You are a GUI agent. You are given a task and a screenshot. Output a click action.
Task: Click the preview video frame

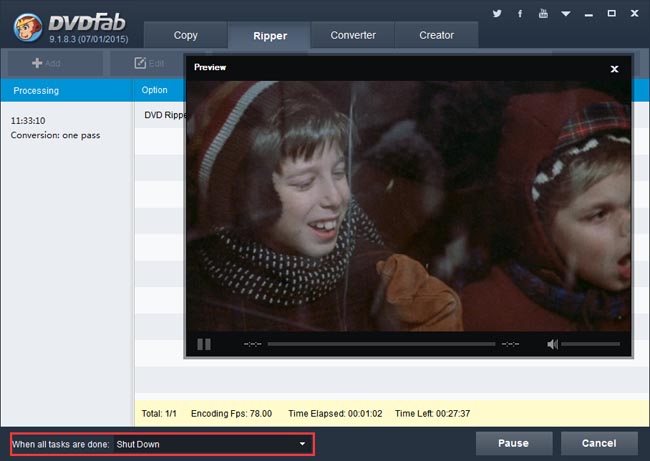[409, 206]
